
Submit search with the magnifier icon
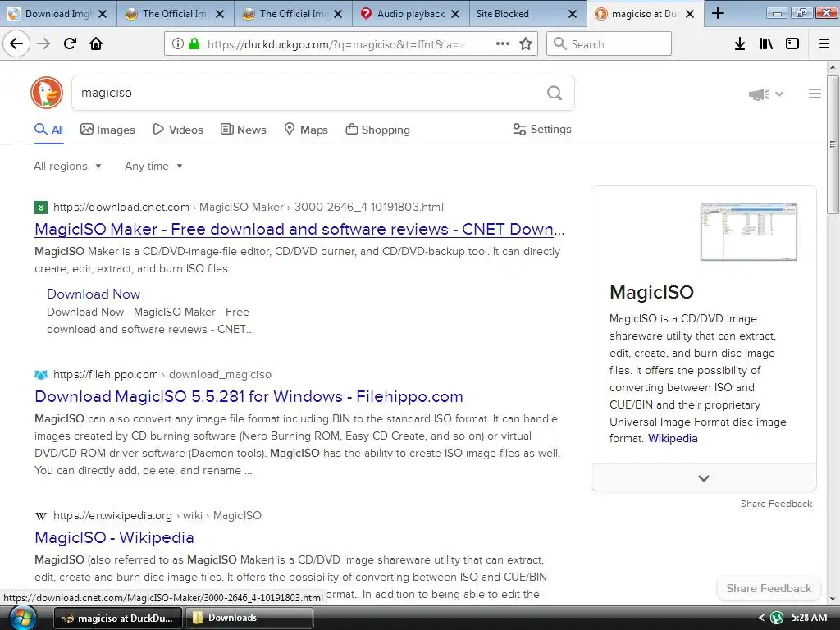pos(555,94)
